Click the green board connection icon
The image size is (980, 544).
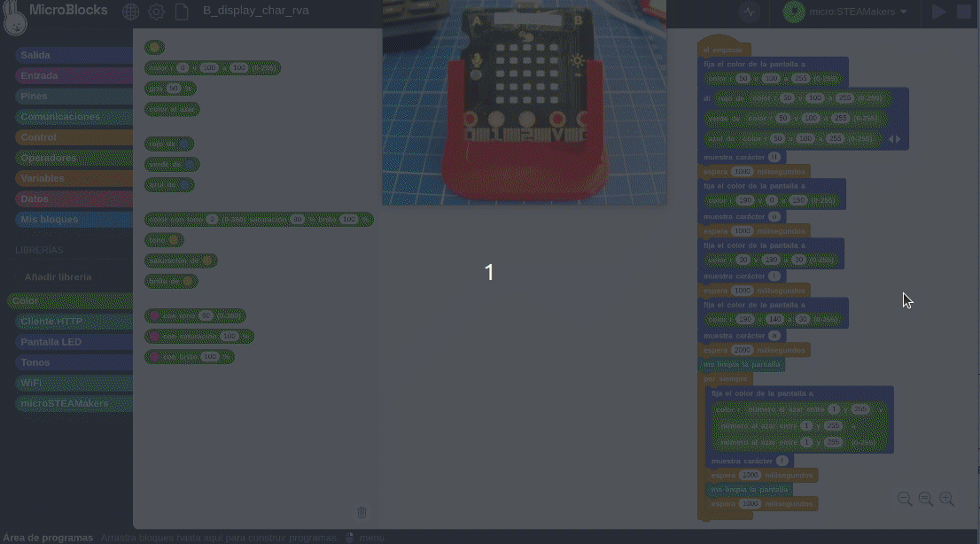coord(794,12)
